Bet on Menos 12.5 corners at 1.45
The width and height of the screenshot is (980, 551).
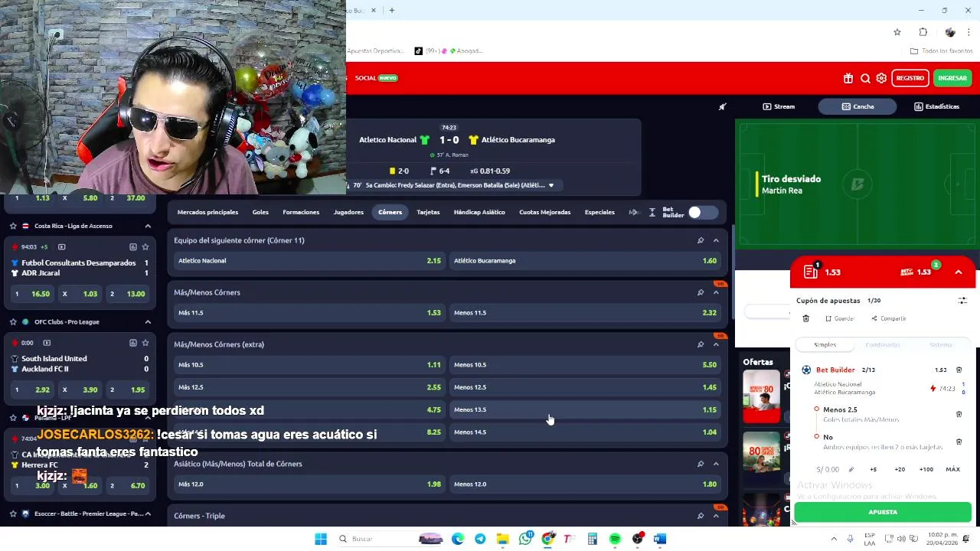coord(585,387)
